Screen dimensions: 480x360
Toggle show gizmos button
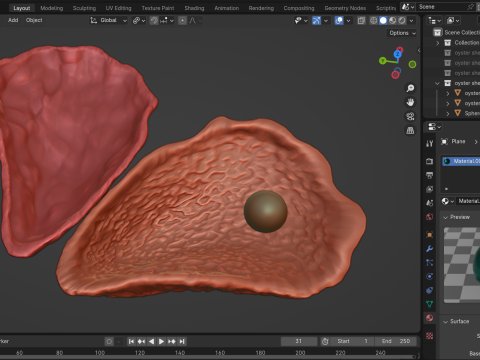tap(316, 20)
